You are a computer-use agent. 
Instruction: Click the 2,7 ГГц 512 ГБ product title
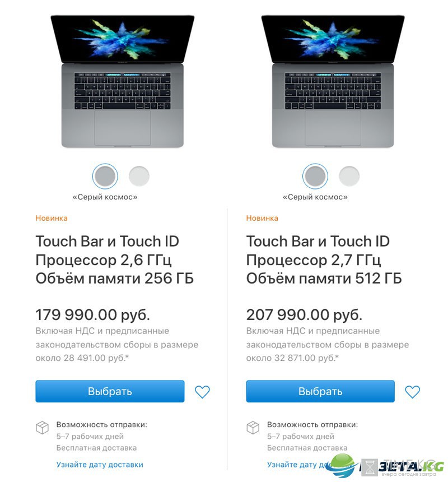click(x=324, y=259)
